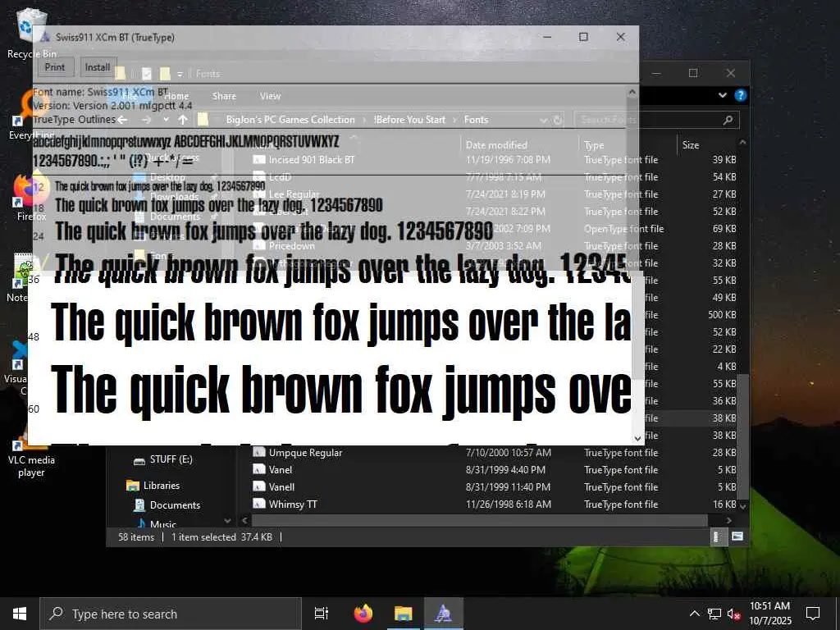Screen dimensions: 840x630
Task: Click the font viewer title bar icon
Action: 46,37
